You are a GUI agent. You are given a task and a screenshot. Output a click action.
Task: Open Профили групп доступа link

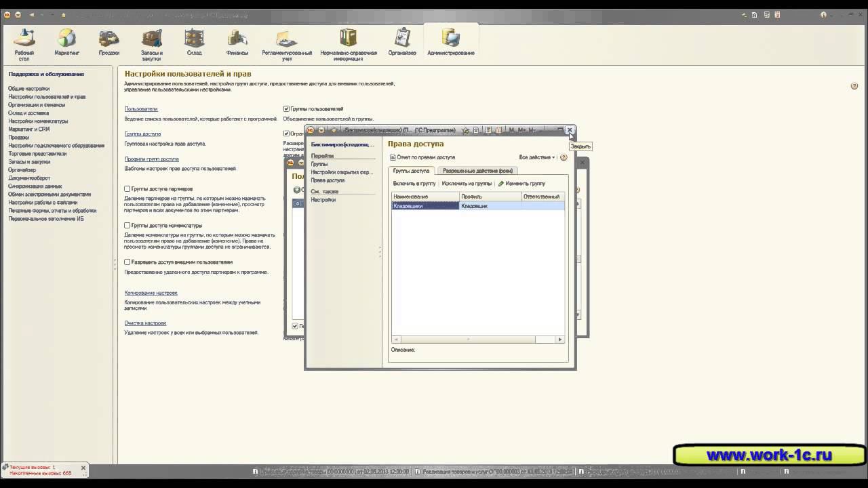tap(151, 159)
